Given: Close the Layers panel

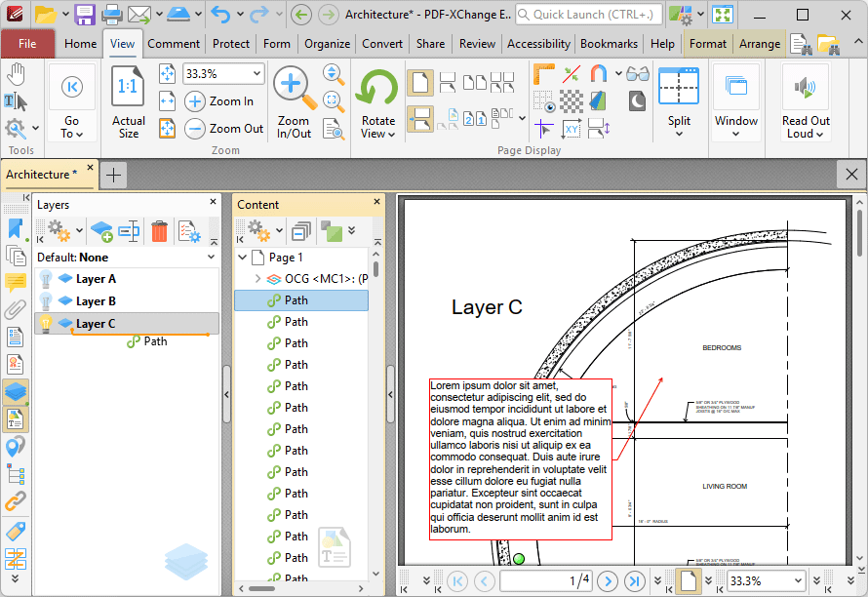Looking at the screenshot, I should tap(214, 202).
